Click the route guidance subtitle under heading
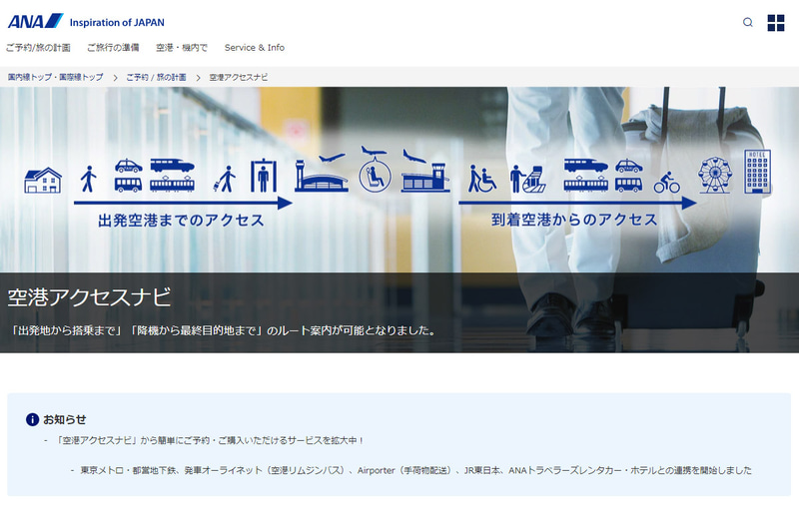This screenshot has width=799, height=532. click(223, 330)
